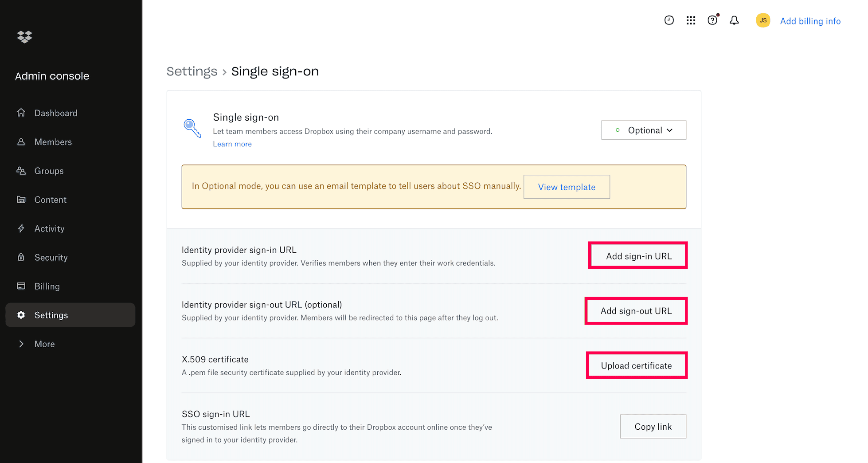Open Members via the person icon
The width and height of the screenshot is (868, 463).
pyautogui.click(x=21, y=141)
